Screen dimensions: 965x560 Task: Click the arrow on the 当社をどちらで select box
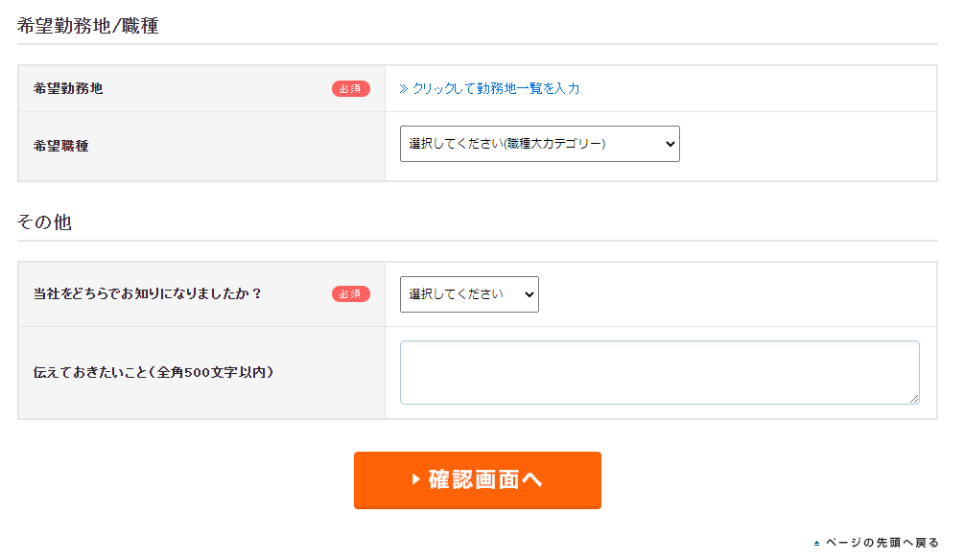[529, 294]
